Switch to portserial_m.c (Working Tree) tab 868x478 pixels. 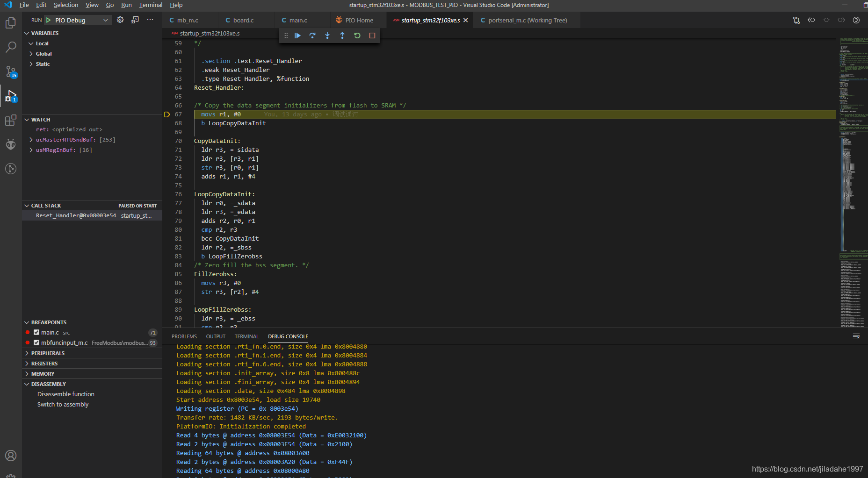[527, 20]
